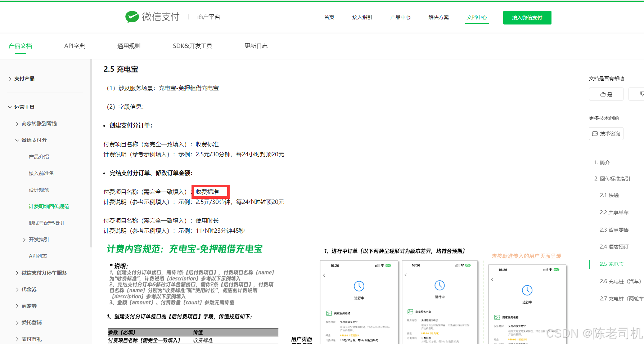Image resolution: width=644 pixels, height=344 pixels.
Task: Click the WeChat Pay green logo icon
Action: pos(132,17)
